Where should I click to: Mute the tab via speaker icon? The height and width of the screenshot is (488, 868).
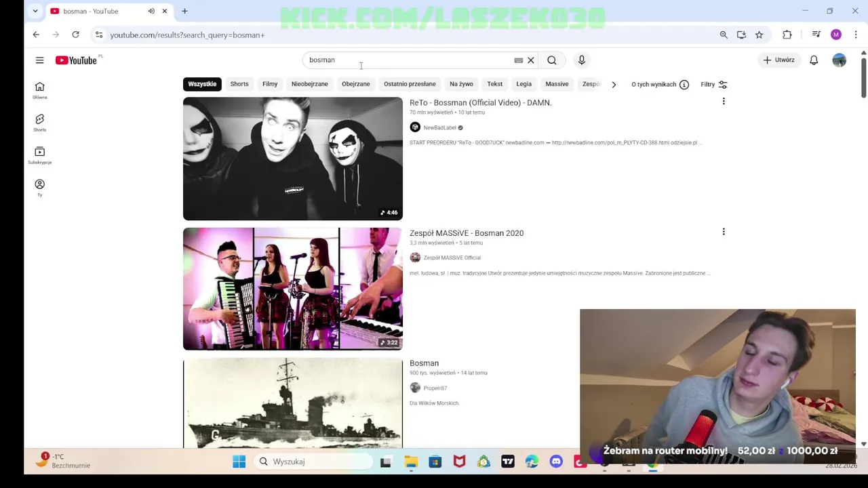[151, 11]
